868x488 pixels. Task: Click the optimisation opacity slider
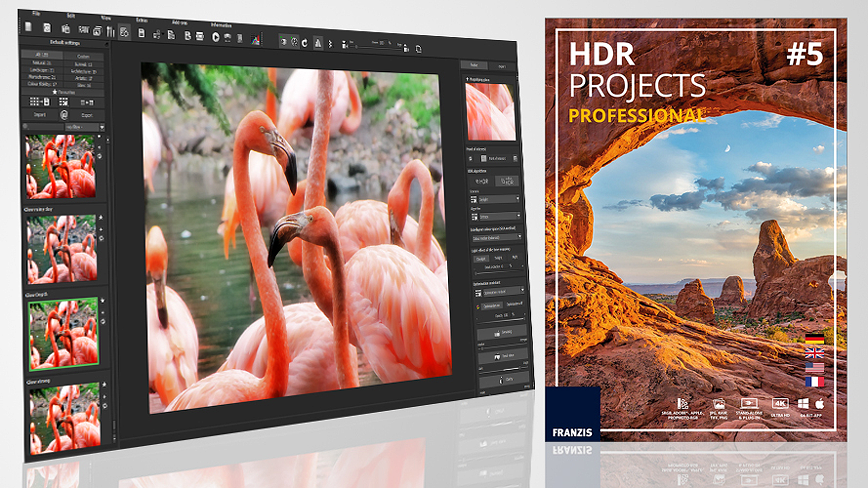501,320
